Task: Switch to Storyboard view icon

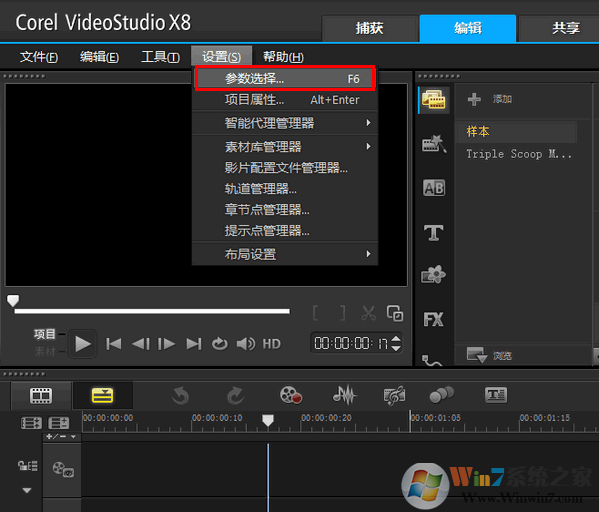Action: pos(41,395)
